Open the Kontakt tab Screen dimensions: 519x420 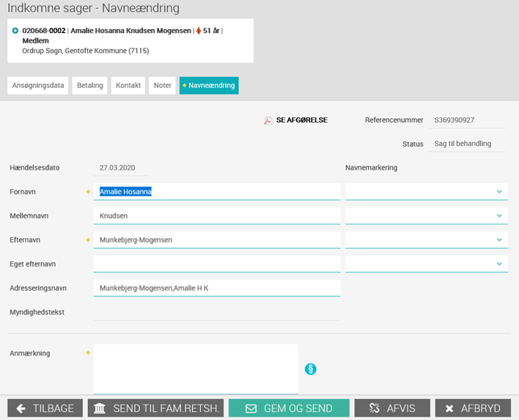click(x=128, y=86)
